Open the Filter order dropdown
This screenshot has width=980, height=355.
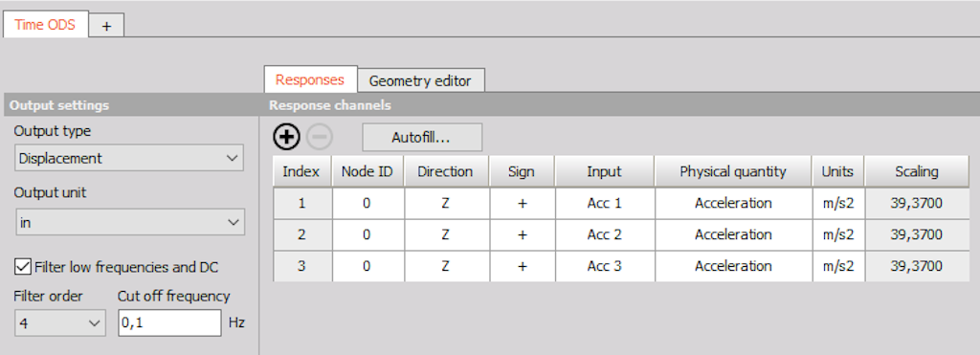[x=59, y=323]
